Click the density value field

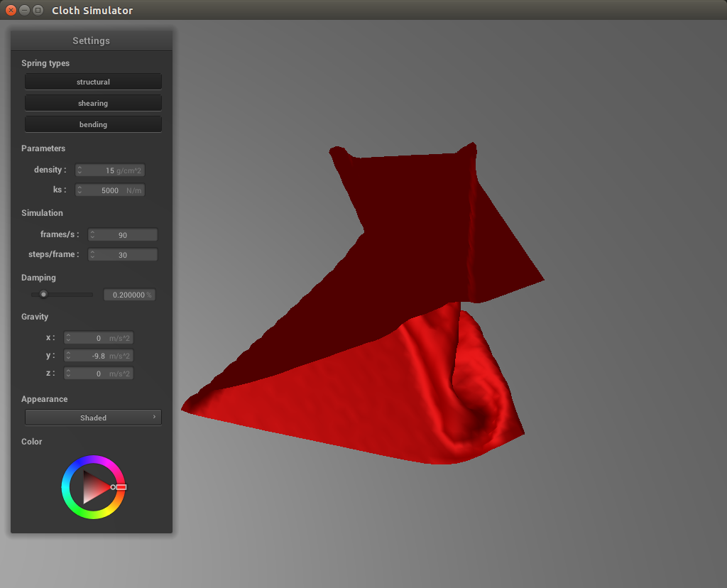[114, 170]
